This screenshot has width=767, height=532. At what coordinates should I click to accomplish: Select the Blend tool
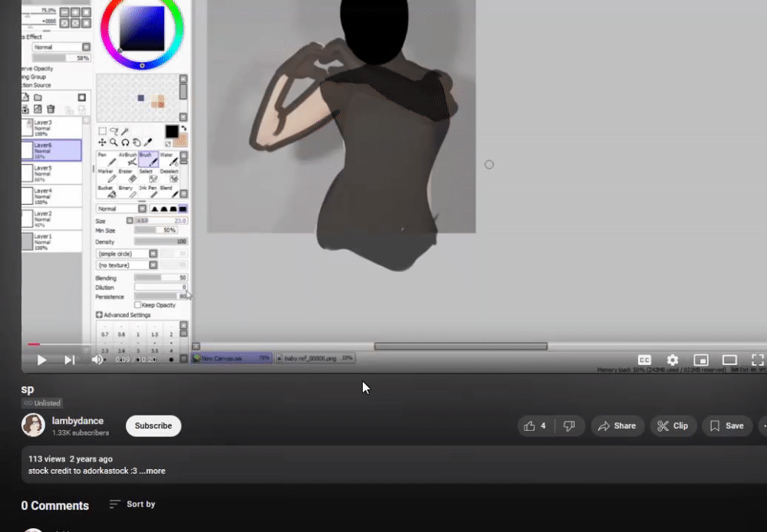coord(169,192)
